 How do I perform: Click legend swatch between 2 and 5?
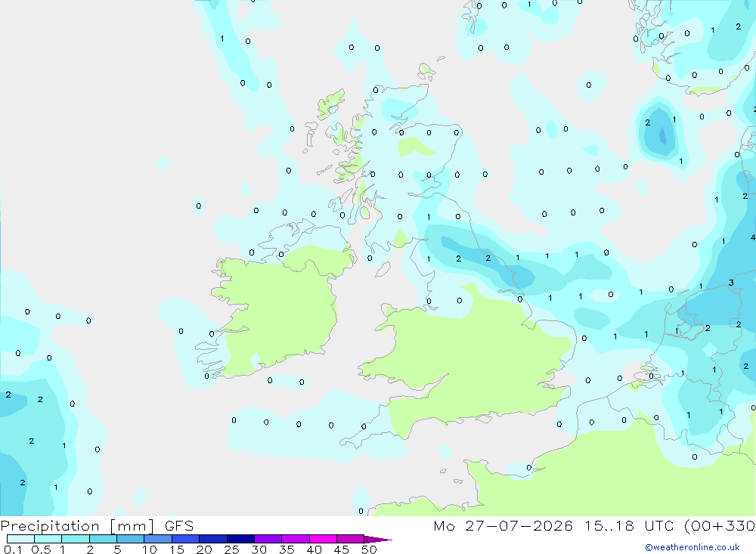coord(103,539)
